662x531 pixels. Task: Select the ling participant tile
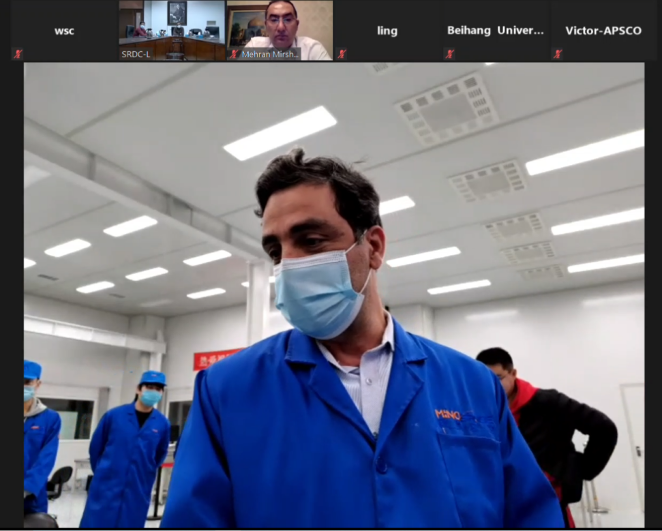click(x=387, y=30)
